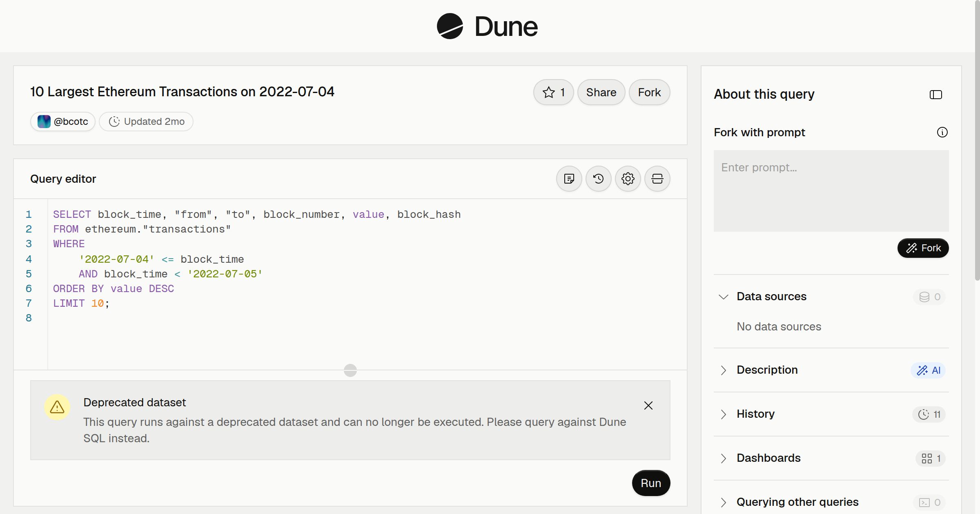Screen dimensions: 980x514
Task: Expand the History section
Action: click(724, 414)
